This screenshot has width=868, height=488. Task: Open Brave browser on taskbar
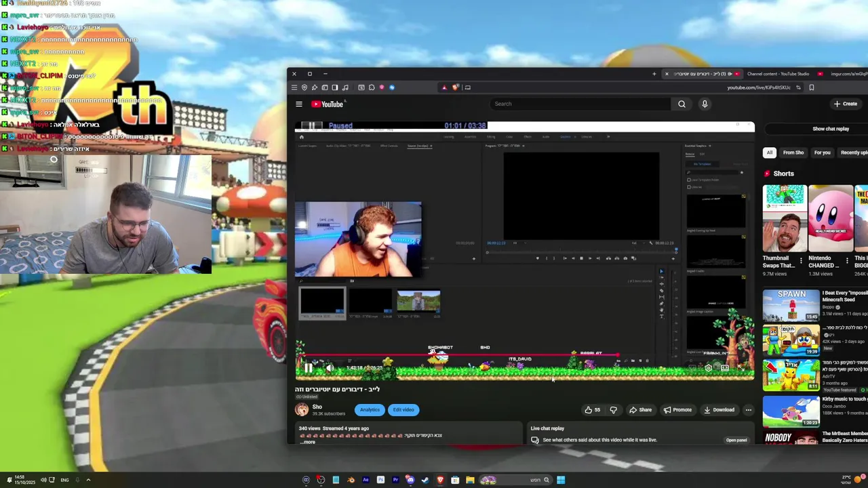click(x=440, y=480)
